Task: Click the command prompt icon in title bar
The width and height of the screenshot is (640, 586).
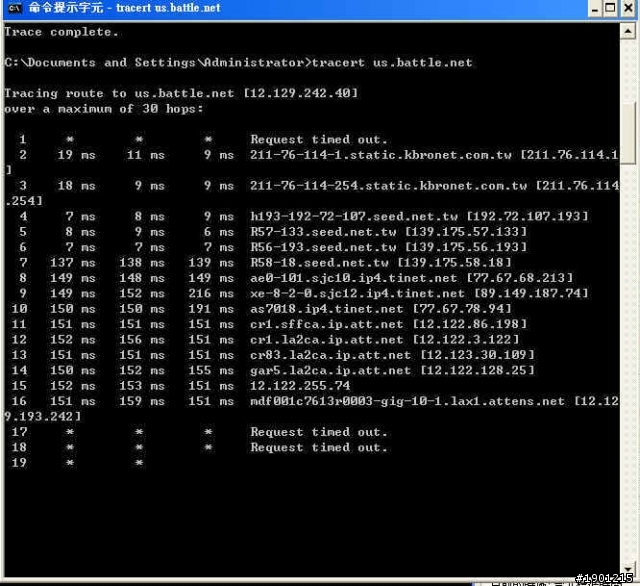Action: pos(14,8)
